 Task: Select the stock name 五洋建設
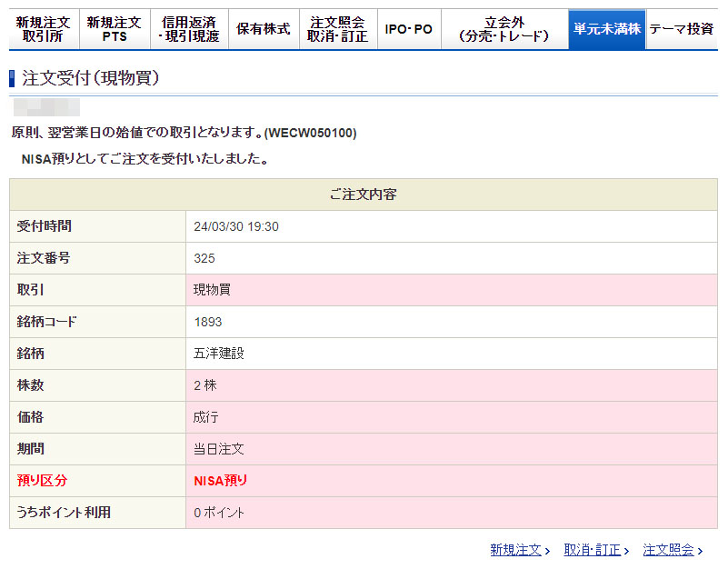coord(219,354)
